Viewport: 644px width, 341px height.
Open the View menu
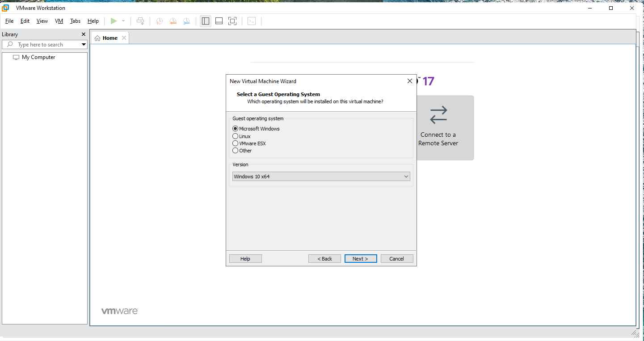coord(42,21)
